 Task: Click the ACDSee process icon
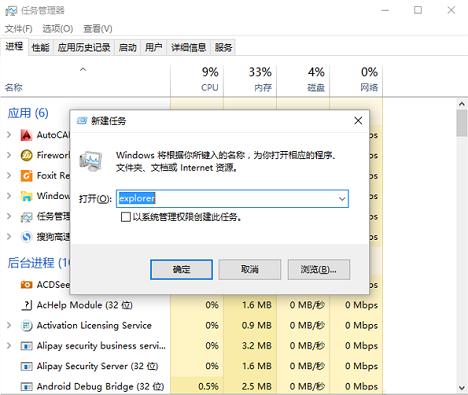(x=26, y=285)
